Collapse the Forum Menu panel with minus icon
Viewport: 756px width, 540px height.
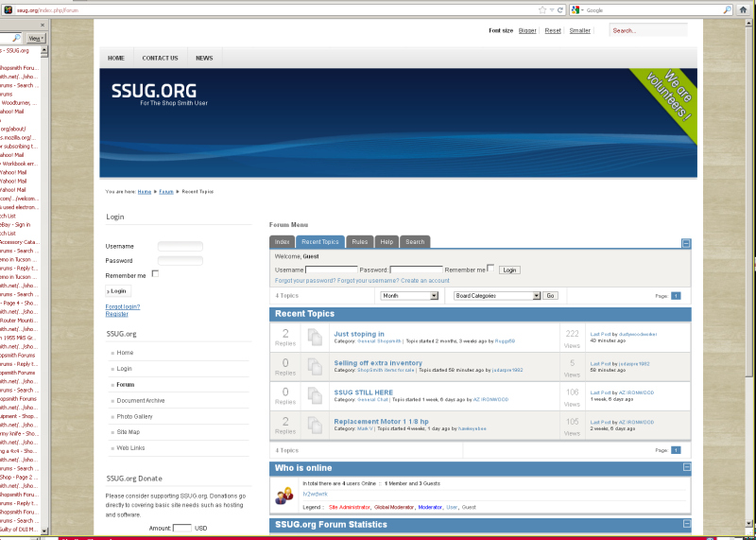click(686, 243)
